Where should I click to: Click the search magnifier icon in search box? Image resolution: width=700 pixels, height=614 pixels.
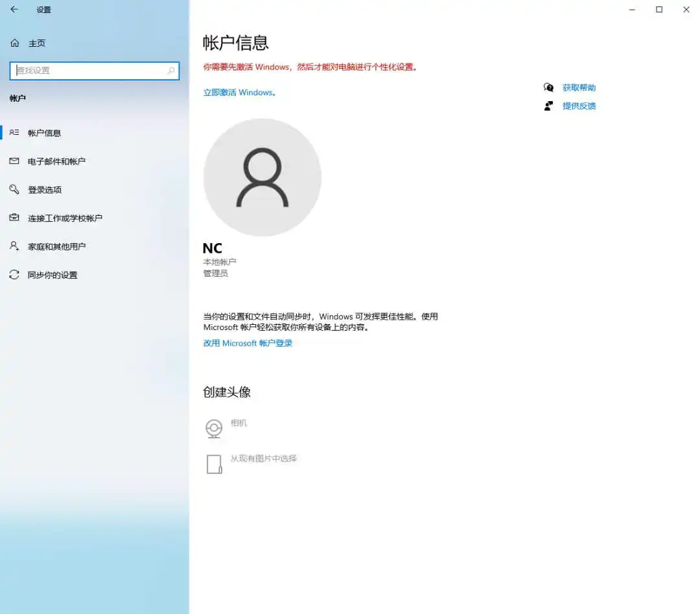[171, 71]
